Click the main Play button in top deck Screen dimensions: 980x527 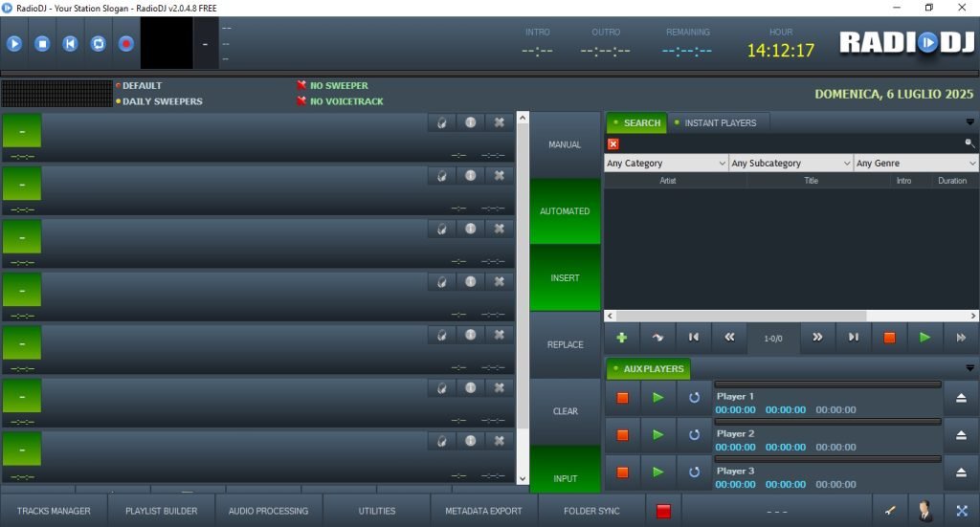(14, 43)
